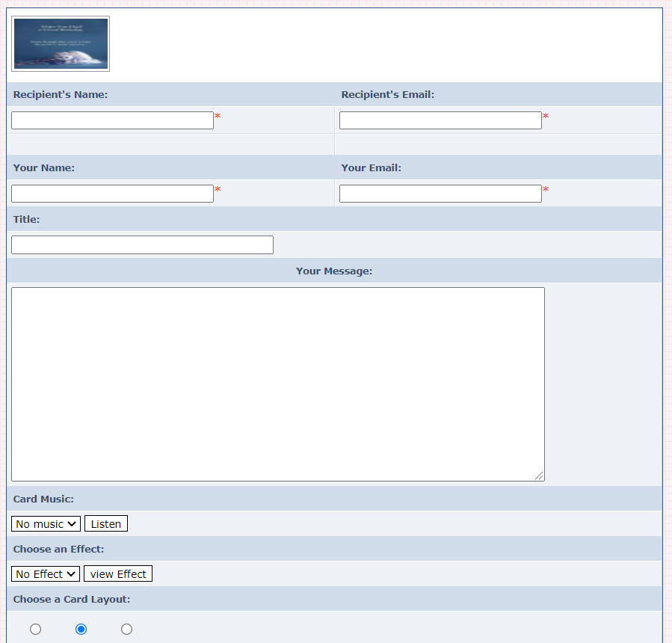Viewport: 672px width, 643px height.
Task: Click the 'Your Message:' heading text
Action: pos(334,271)
